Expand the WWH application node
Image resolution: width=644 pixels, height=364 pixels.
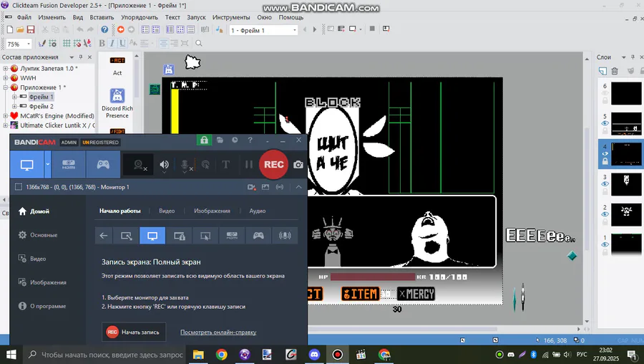click(5, 77)
